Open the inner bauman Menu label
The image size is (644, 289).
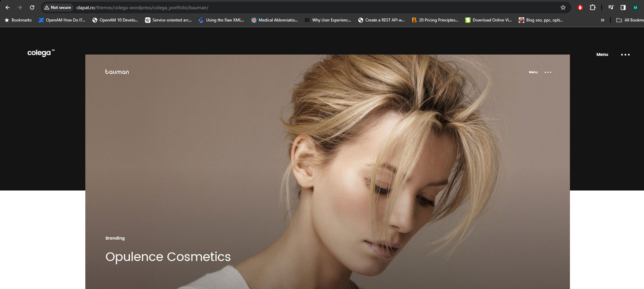coord(533,72)
